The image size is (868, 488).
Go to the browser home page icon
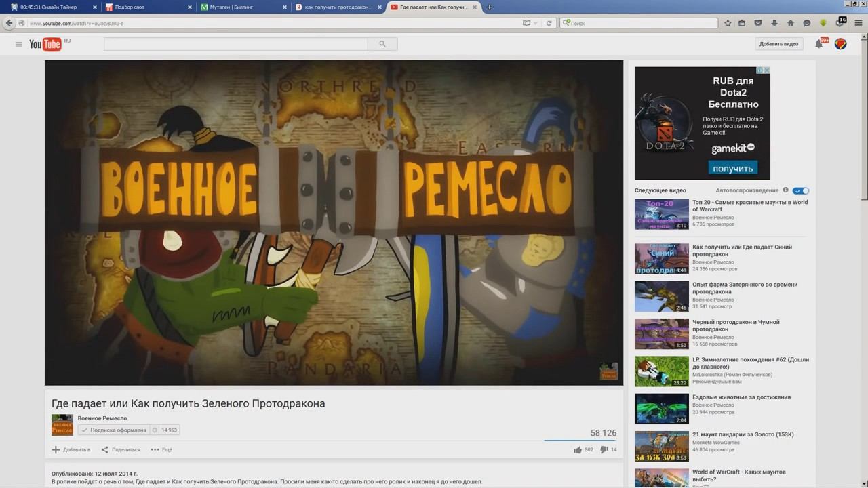pos(791,23)
